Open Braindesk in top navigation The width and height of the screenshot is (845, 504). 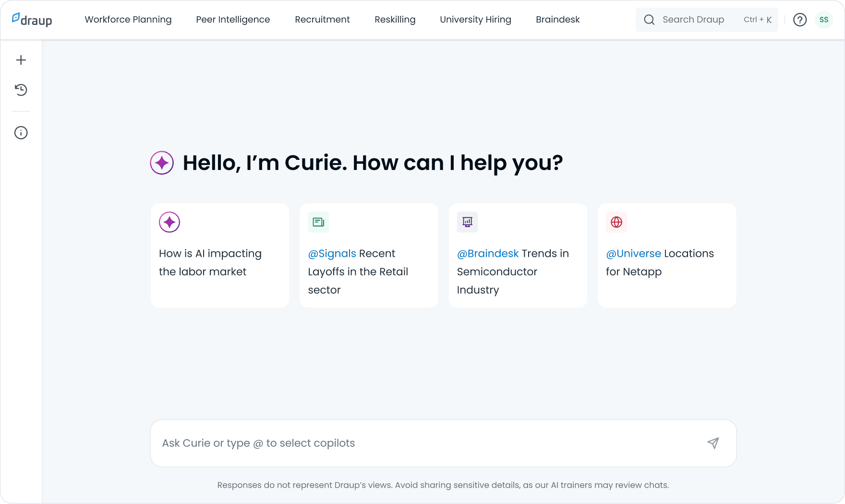(558, 20)
